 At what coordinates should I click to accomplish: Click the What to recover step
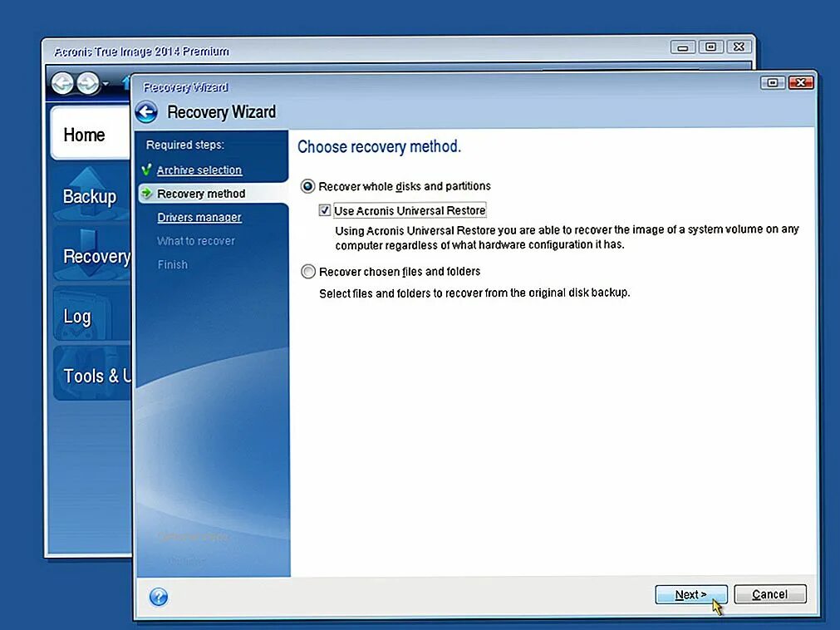click(195, 241)
